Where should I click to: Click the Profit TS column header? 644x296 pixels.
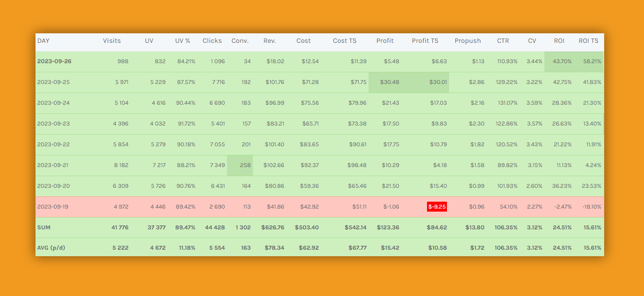tap(424, 41)
